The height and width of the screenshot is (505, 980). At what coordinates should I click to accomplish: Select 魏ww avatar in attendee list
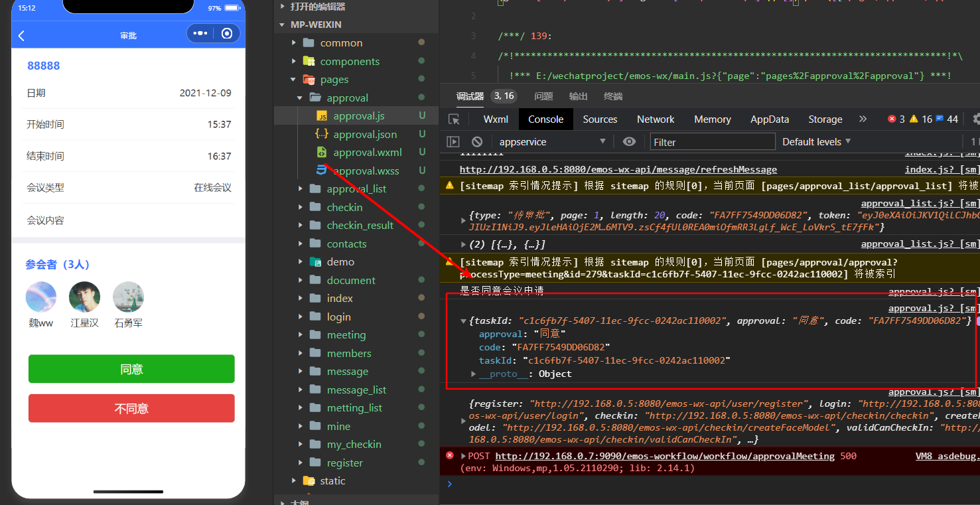click(41, 297)
